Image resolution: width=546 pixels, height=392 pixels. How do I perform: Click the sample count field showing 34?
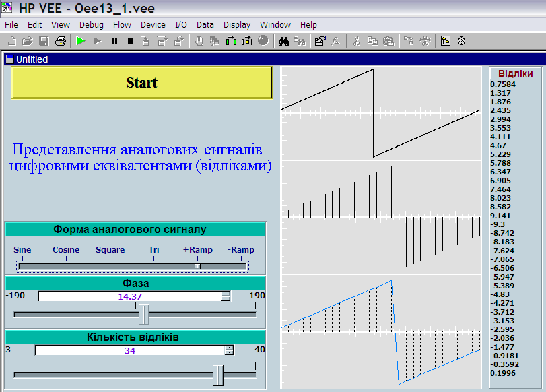click(130, 350)
